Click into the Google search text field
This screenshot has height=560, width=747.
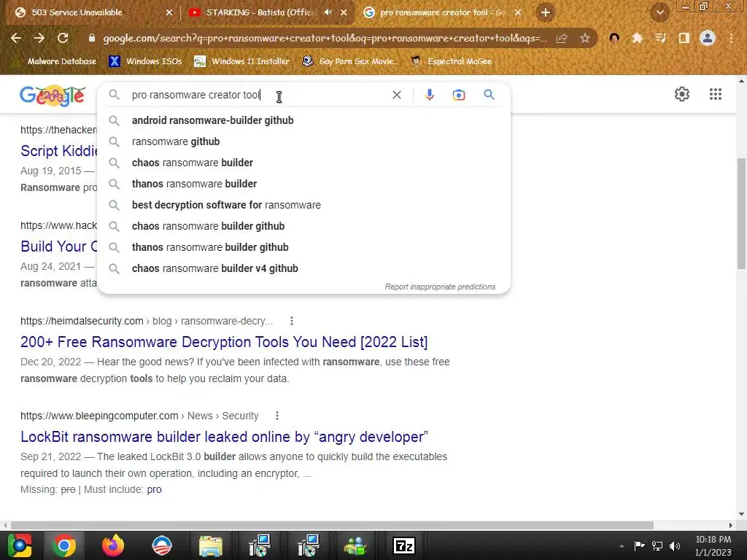pos(258,95)
